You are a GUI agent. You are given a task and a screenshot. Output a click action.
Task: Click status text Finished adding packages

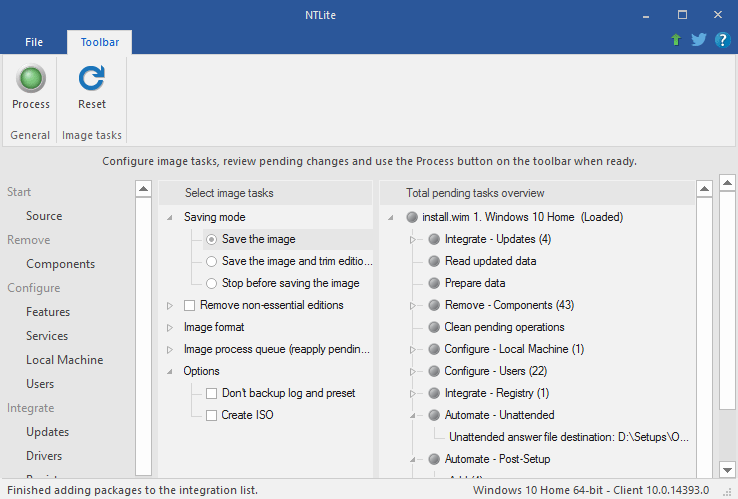pos(132,490)
